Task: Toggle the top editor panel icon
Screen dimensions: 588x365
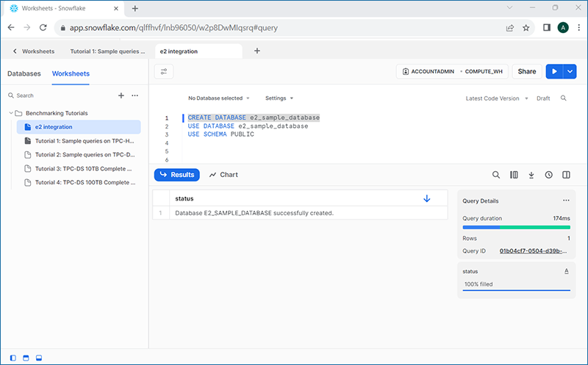Action: pos(26,358)
